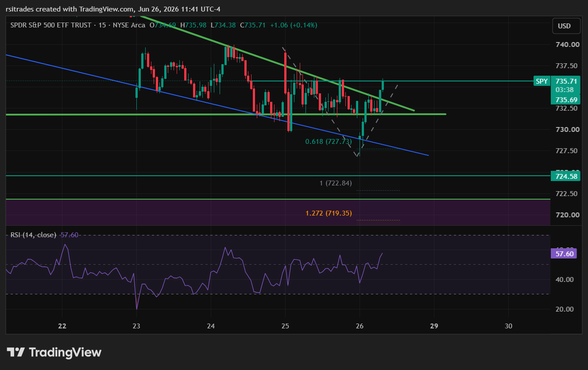Click the low value L734.38 in the legend
The width and height of the screenshot is (588, 370).
tap(224, 25)
